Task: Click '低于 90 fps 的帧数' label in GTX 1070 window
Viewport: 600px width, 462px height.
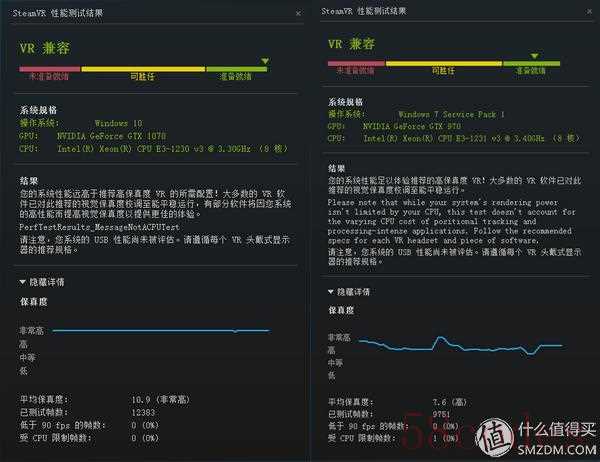Action: click(62, 425)
